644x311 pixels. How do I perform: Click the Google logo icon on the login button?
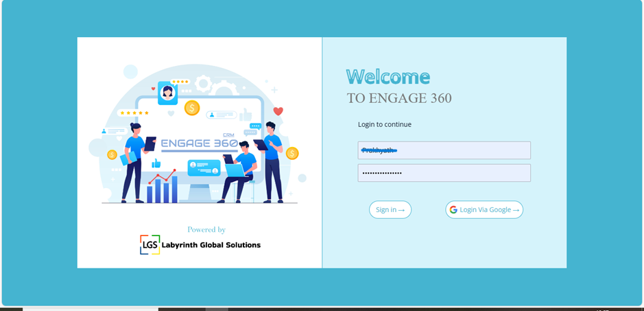[453, 210]
